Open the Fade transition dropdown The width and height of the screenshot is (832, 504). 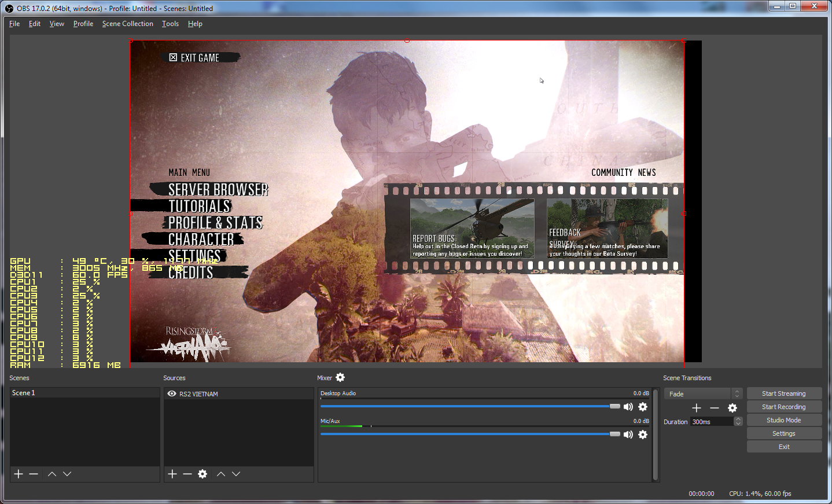coord(703,393)
